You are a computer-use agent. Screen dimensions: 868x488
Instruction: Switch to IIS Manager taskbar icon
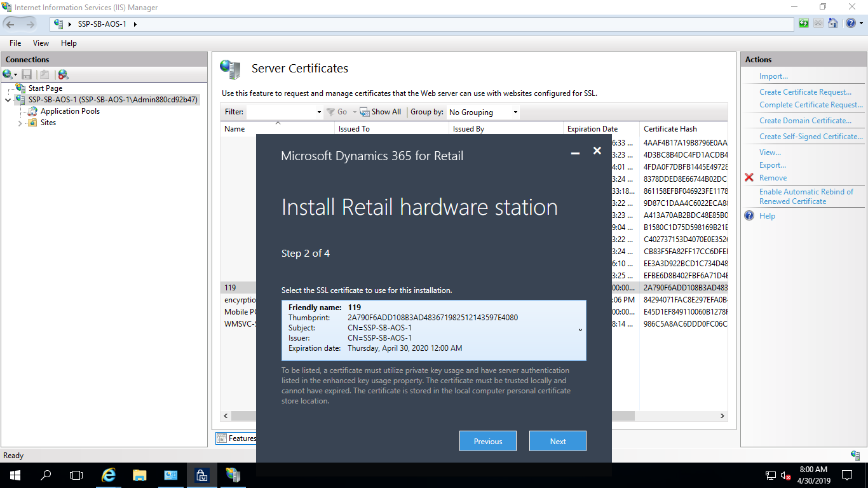[x=233, y=475]
